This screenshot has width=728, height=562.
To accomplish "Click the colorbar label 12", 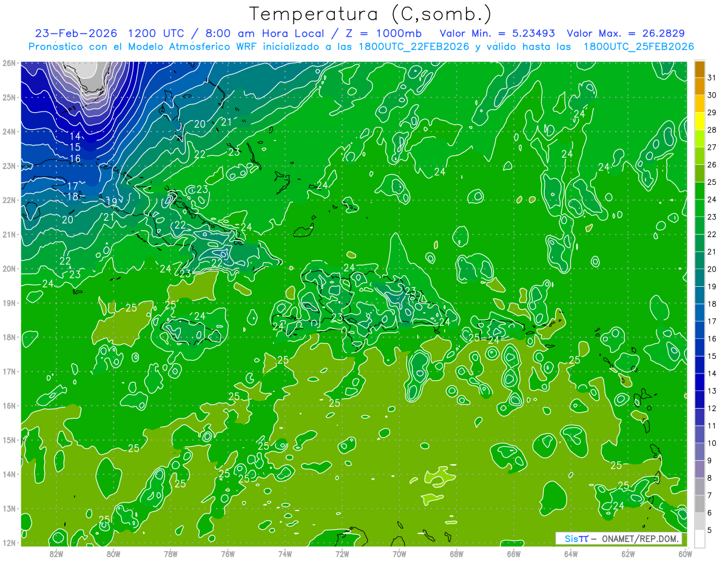I will coord(712,409).
